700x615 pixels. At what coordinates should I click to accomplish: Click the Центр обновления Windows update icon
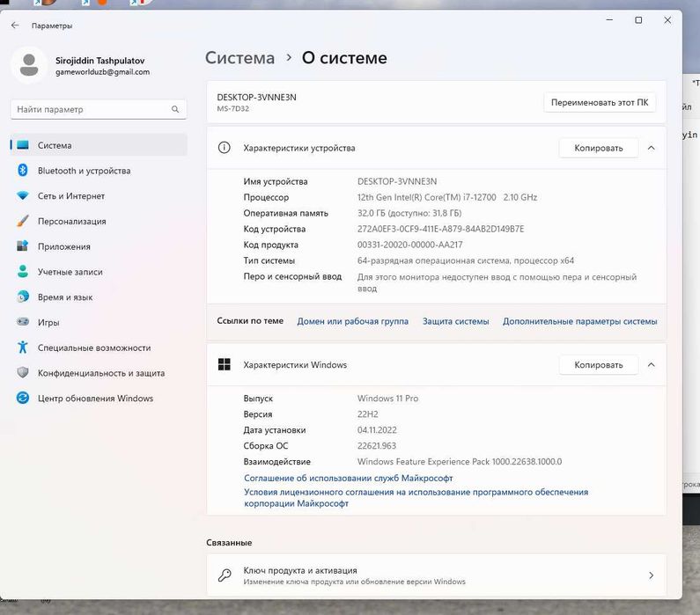23,398
